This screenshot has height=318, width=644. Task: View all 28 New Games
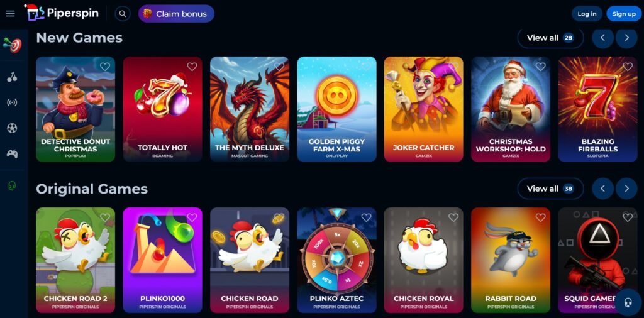point(550,38)
